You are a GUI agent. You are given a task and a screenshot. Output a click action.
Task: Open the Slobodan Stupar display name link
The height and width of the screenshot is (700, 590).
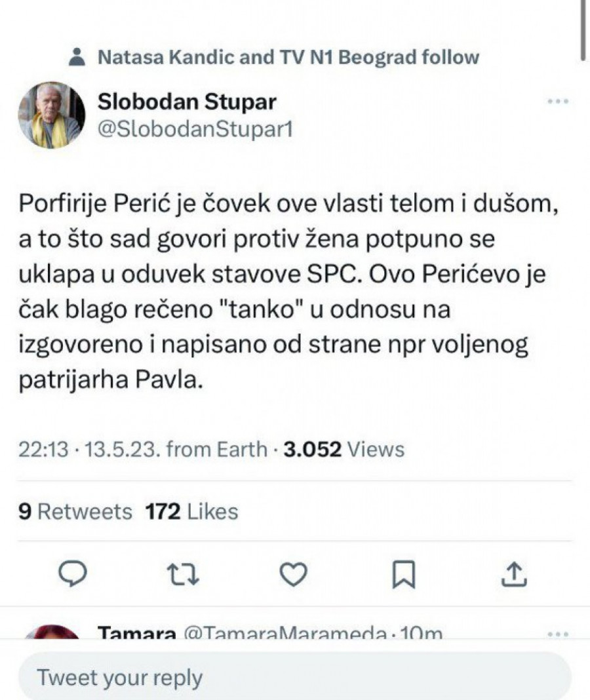pos(187,102)
